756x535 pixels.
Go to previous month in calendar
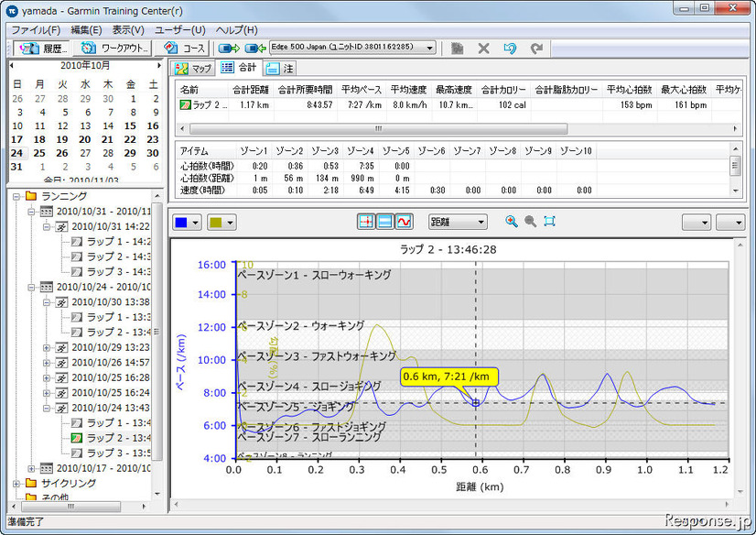pos(12,66)
